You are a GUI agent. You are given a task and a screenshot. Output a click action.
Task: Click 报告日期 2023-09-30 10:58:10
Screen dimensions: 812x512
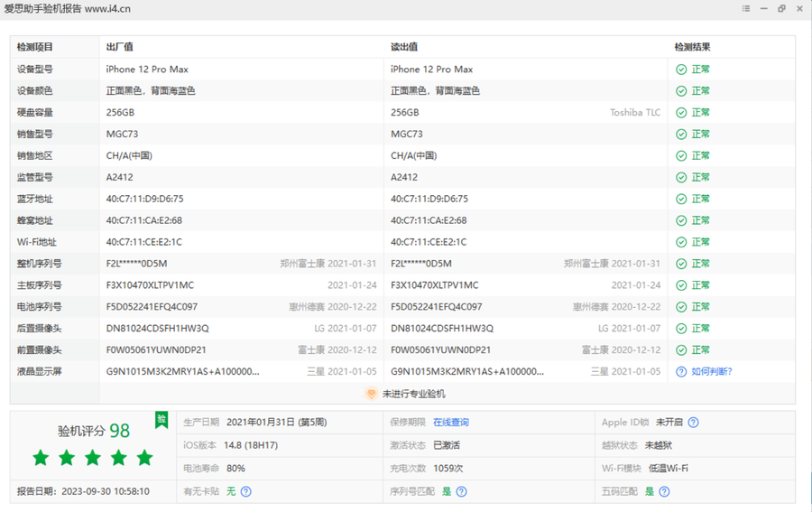tap(83, 491)
